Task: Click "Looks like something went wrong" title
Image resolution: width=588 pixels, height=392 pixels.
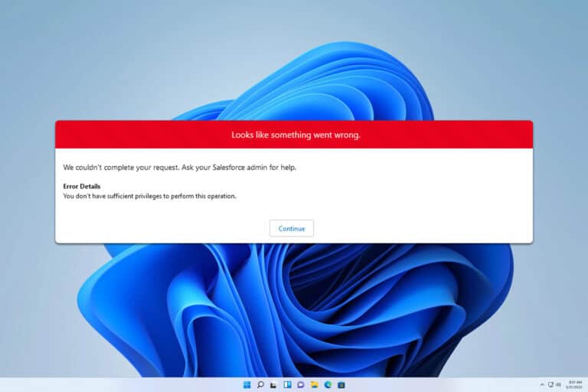Action: pyautogui.click(x=296, y=135)
